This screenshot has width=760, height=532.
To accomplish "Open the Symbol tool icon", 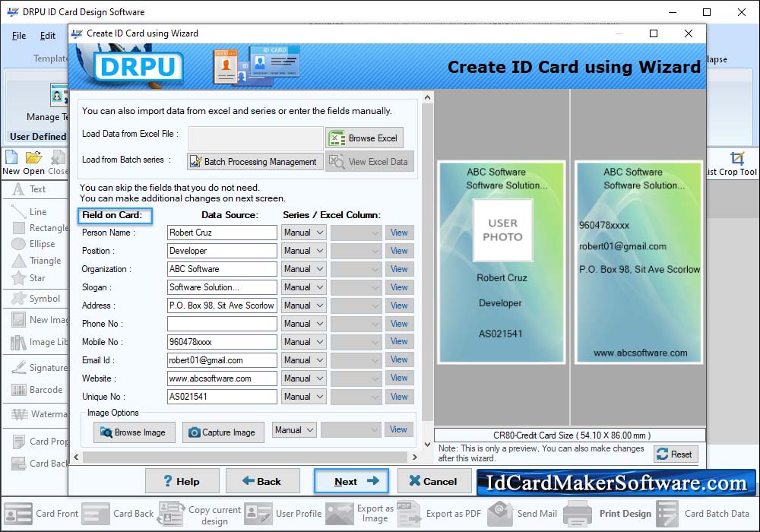I will pyautogui.click(x=18, y=299).
